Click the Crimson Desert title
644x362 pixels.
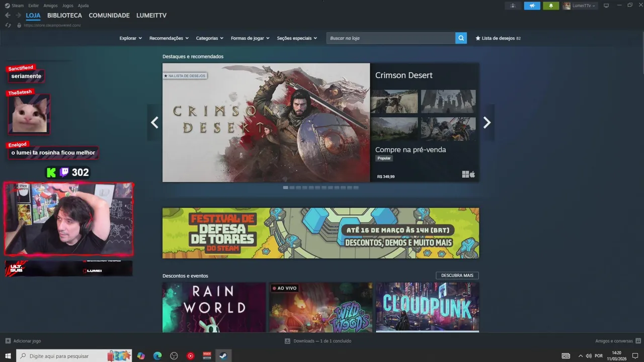tap(404, 75)
